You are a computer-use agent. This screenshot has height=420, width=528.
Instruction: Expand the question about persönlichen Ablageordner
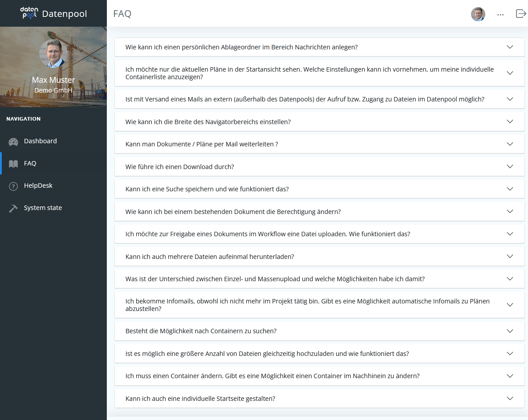[510, 47]
